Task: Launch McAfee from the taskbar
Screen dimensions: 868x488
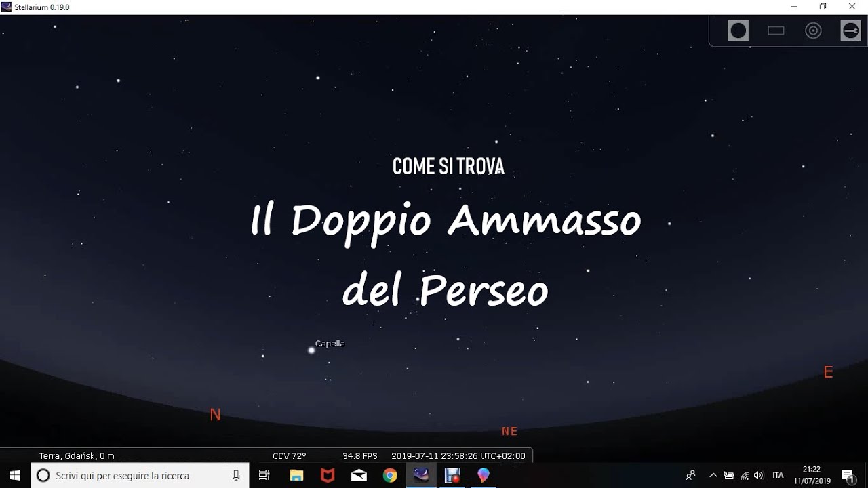Action: tap(328, 476)
